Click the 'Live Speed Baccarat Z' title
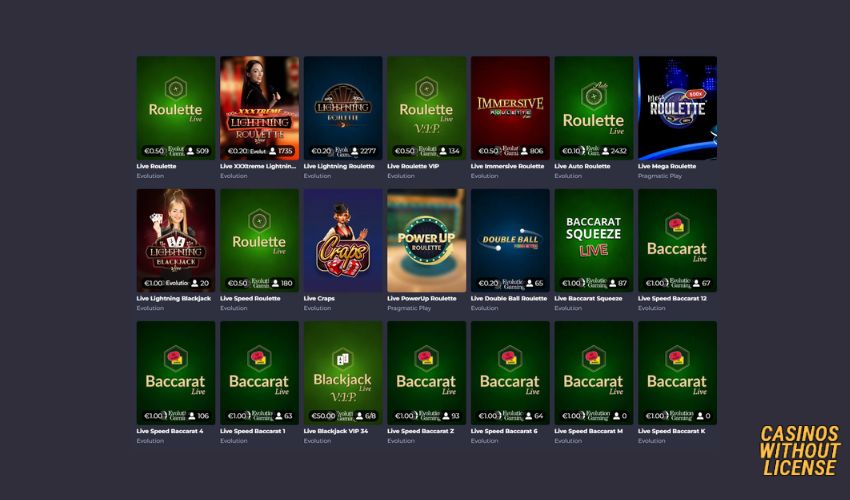Screen dimensions: 850x500 click(x=421, y=431)
